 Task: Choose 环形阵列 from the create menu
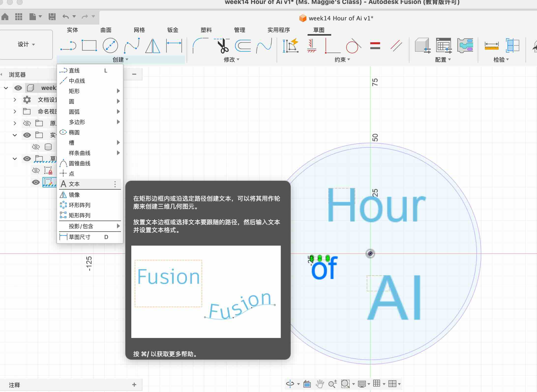(x=90, y=205)
